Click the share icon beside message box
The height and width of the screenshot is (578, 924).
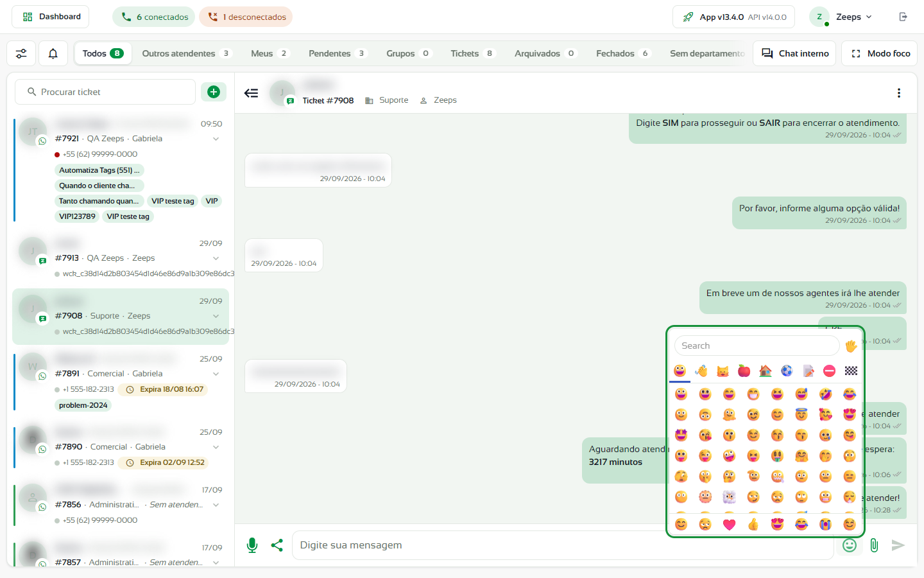click(277, 545)
